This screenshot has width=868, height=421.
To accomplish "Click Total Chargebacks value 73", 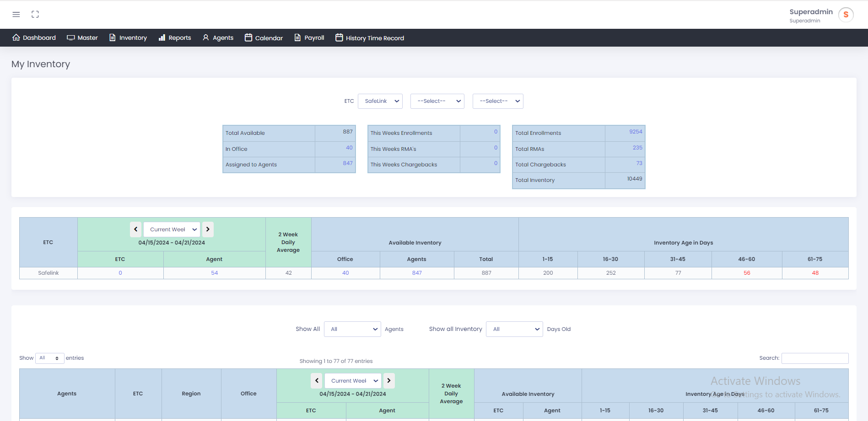I will (639, 163).
